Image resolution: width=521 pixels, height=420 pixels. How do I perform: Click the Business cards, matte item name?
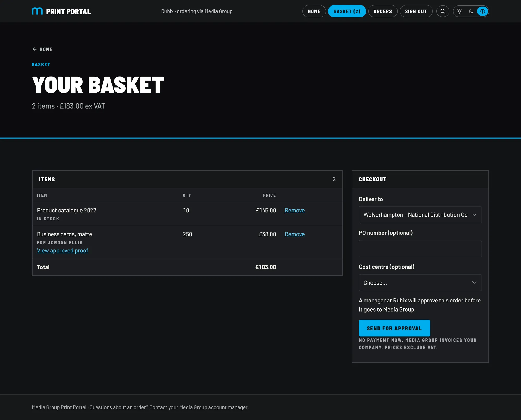tap(65, 234)
